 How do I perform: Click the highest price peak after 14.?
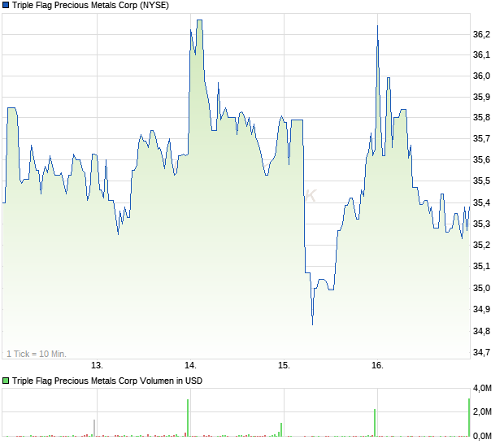pyautogui.click(x=199, y=20)
